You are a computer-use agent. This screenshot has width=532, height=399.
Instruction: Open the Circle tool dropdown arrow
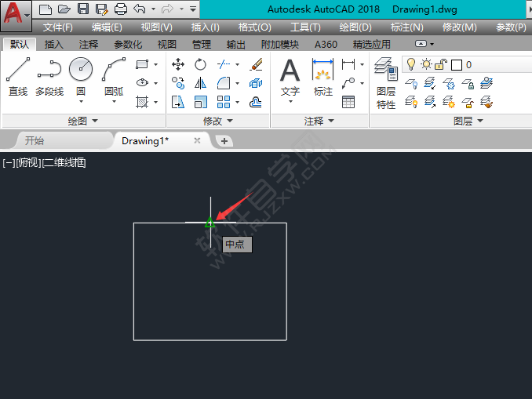click(81, 101)
